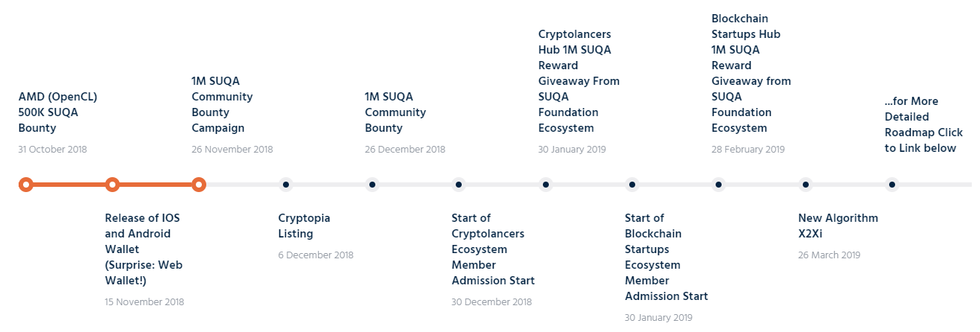
Task: Click the Cryptopia Listing title
Action: (304, 226)
